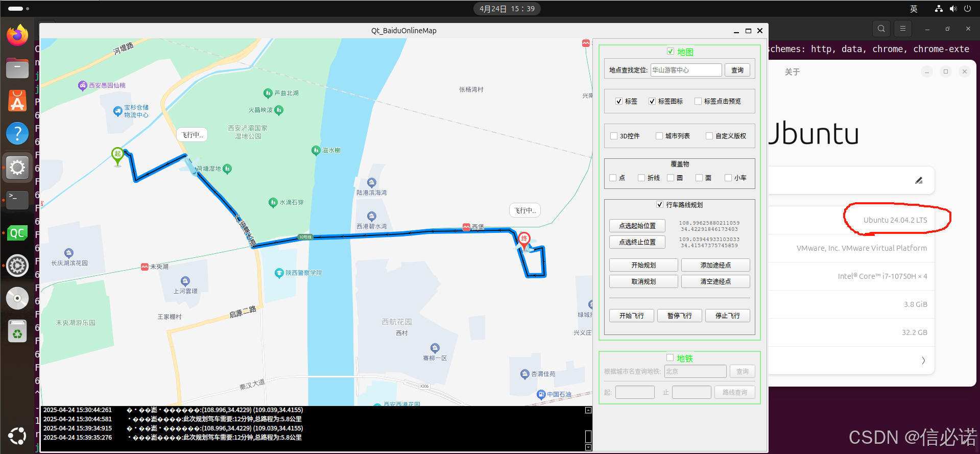Image resolution: width=980 pixels, height=454 pixels.
Task: Open the Files manager in dock
Action: (17, 67)
